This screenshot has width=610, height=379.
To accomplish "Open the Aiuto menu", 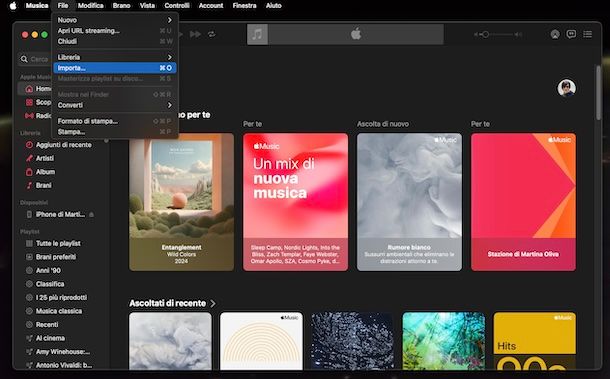I will [x=273, y=6].
